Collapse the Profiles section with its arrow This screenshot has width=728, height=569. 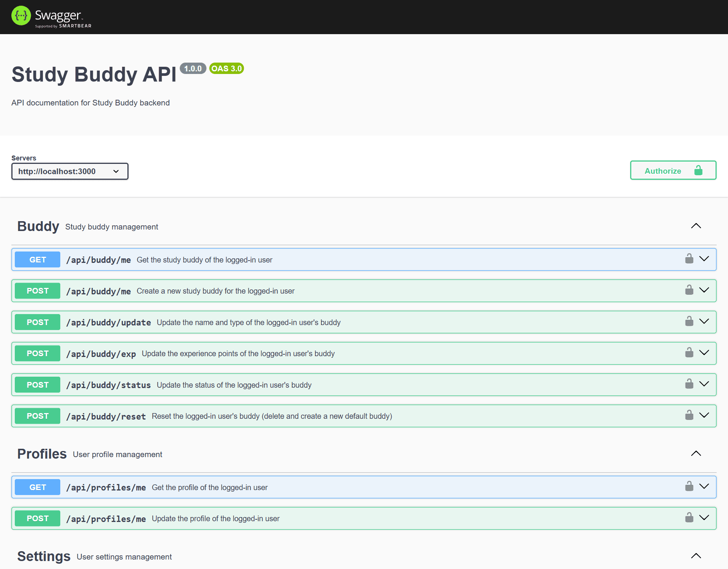(x=696, y=454)
